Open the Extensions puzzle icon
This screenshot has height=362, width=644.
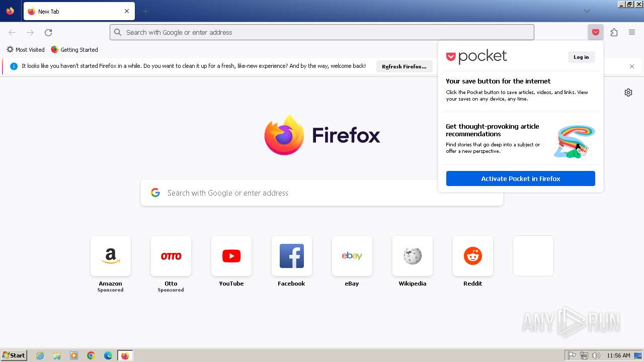[614, 32]
